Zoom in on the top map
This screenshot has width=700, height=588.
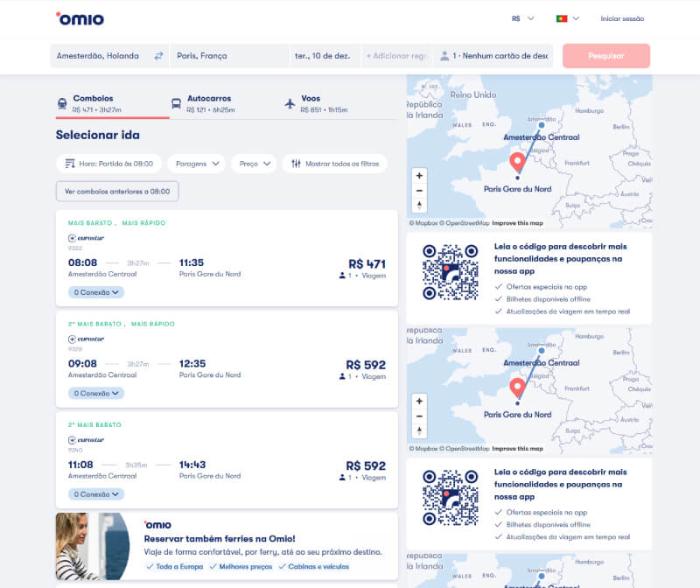pyautogui.click(x=419, y=176)
